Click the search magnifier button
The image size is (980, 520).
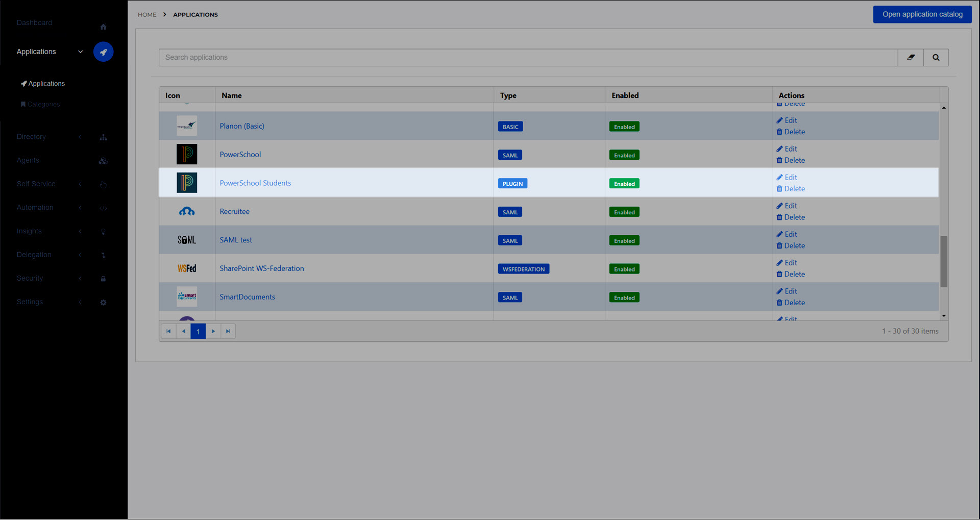(x=936, y=58)
